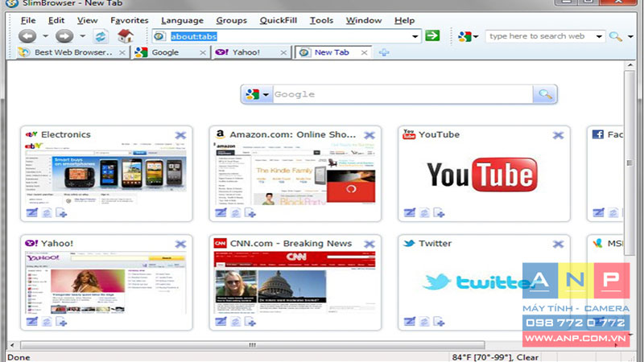Edit the Amazon tile with edit icon
Screen dimensions: 644x362
click(221, 212)
